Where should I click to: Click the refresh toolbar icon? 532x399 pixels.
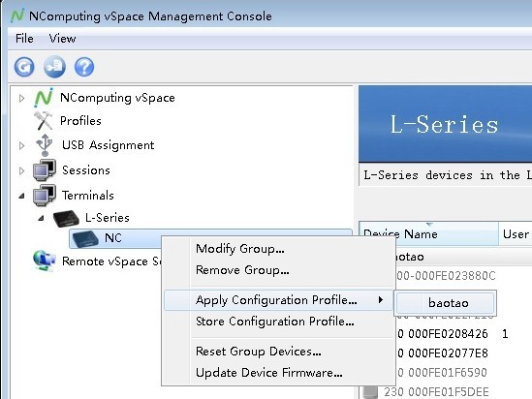24,67
